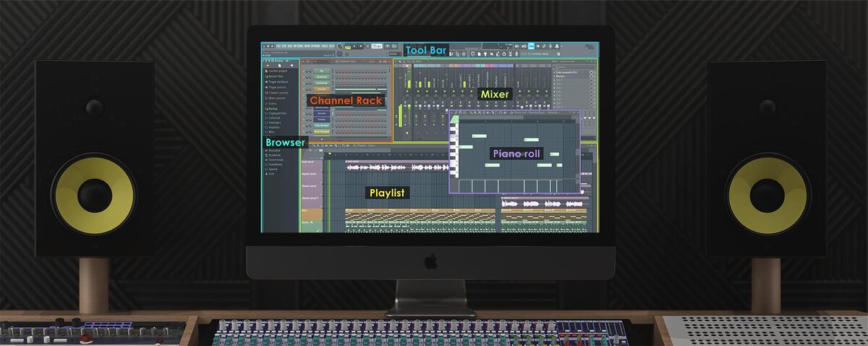Click the browser speaker arrow icon
Screen dimensions: 868x346
coord(292,66)
